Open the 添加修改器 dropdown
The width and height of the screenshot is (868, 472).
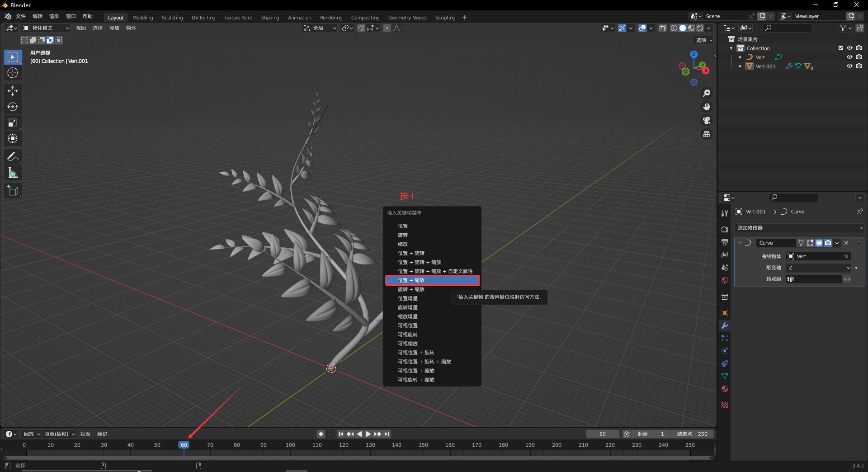coord(799,228)
